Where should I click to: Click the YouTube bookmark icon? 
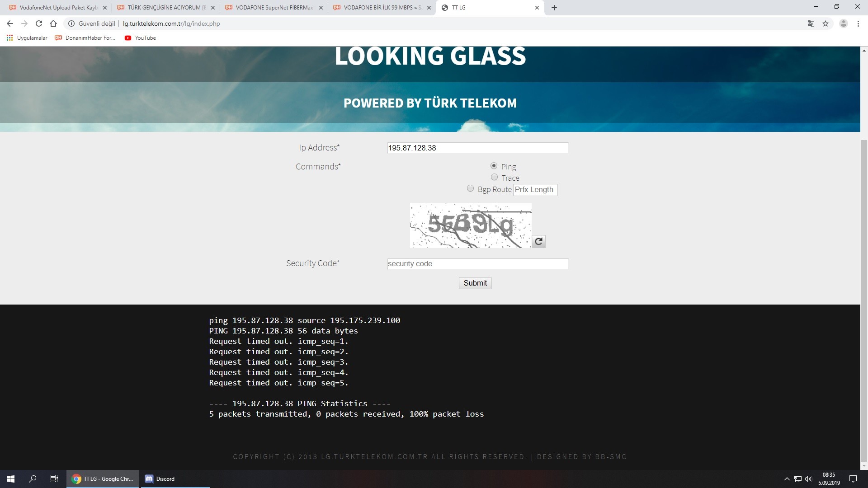coord(127,38)
